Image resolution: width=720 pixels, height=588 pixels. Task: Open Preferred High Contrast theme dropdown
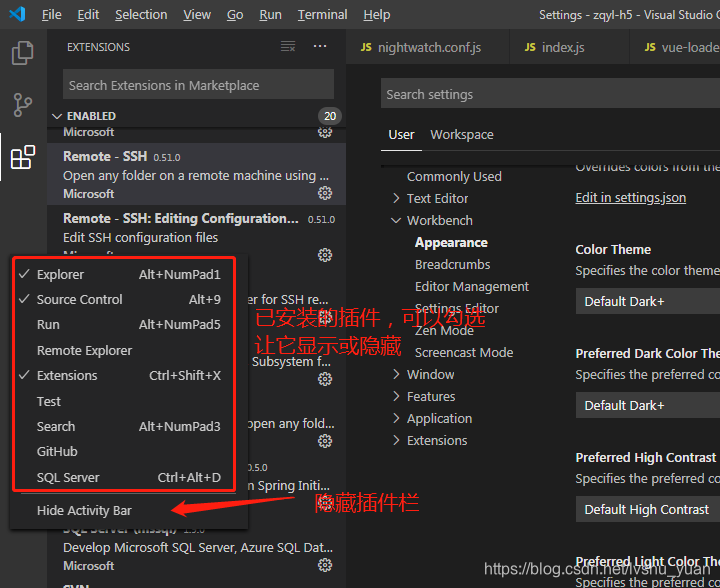click(647, 509)
